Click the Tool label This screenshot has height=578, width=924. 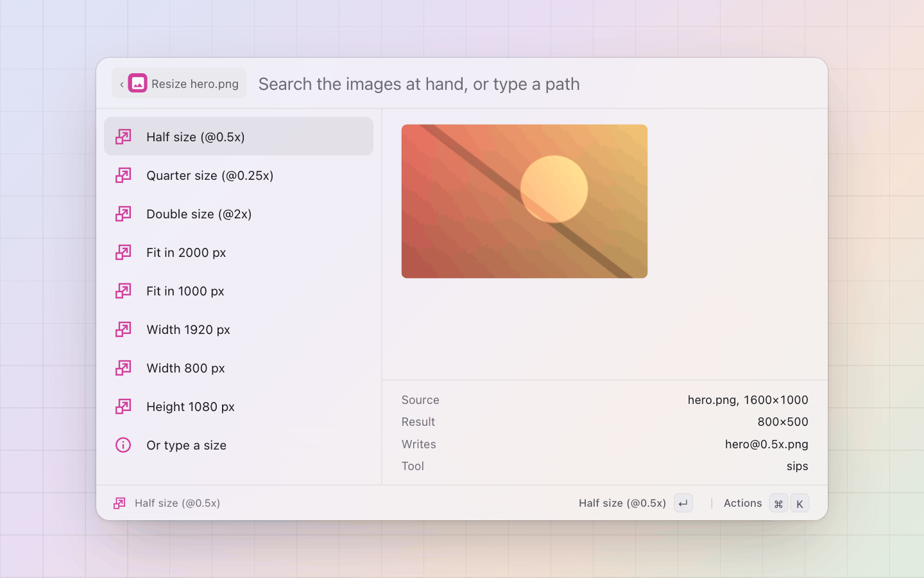click(413, 466)
